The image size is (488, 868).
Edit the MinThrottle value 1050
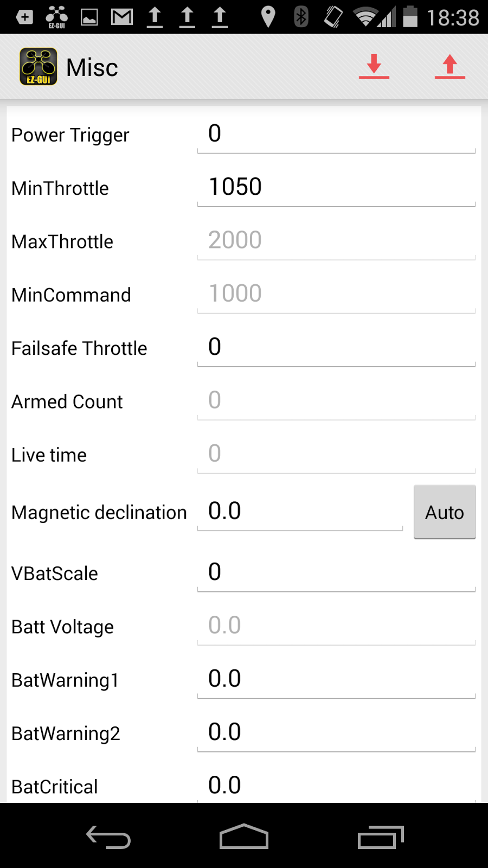pos(336,188)
